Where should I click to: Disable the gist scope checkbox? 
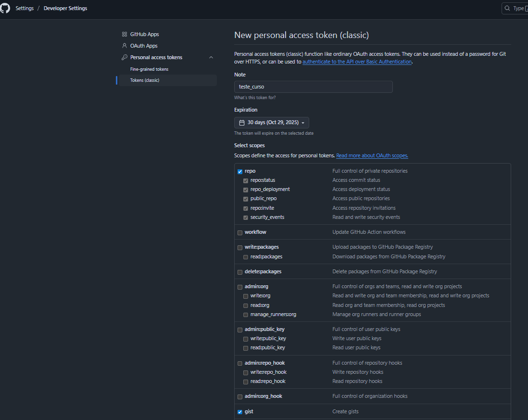click(x=240, y=412)
